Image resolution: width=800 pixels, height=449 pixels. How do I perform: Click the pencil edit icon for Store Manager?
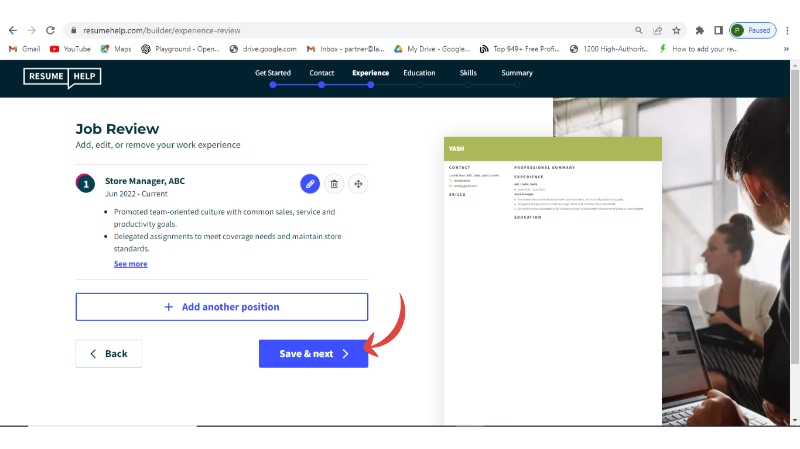[310, 184]
